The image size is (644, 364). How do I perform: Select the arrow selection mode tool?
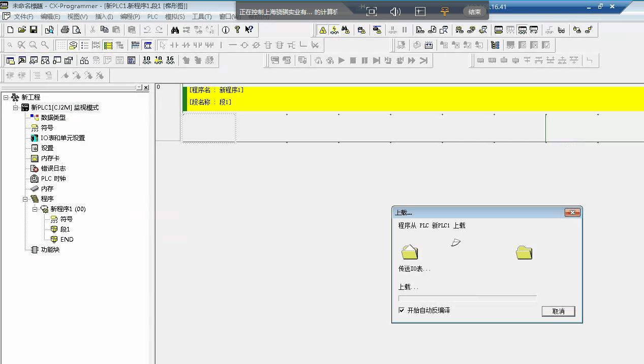tap(162, 45)
